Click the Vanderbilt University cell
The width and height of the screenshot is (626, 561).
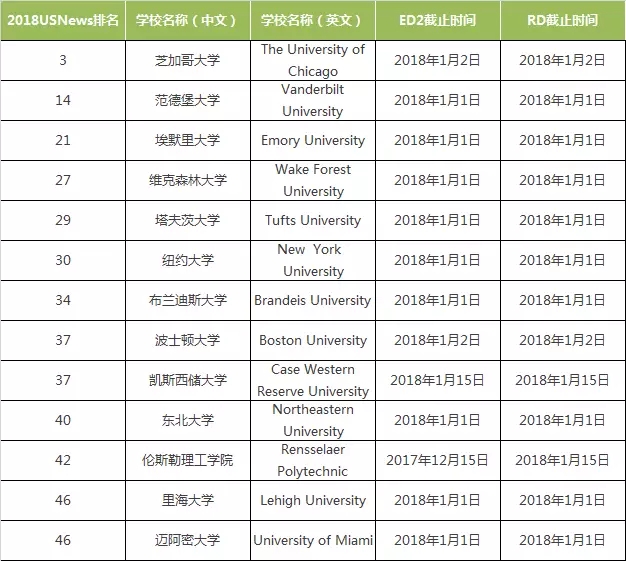[x=313, y=100]
